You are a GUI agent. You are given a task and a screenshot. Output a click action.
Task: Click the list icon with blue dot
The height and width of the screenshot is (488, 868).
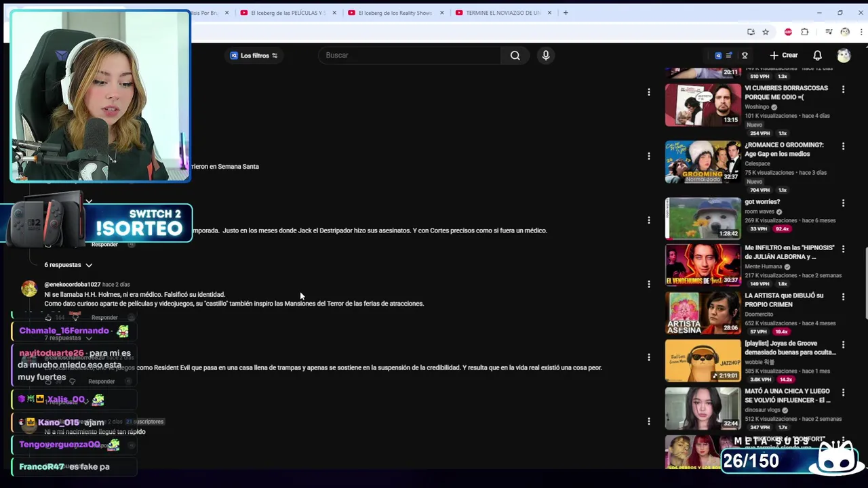[x=730, y=56]
